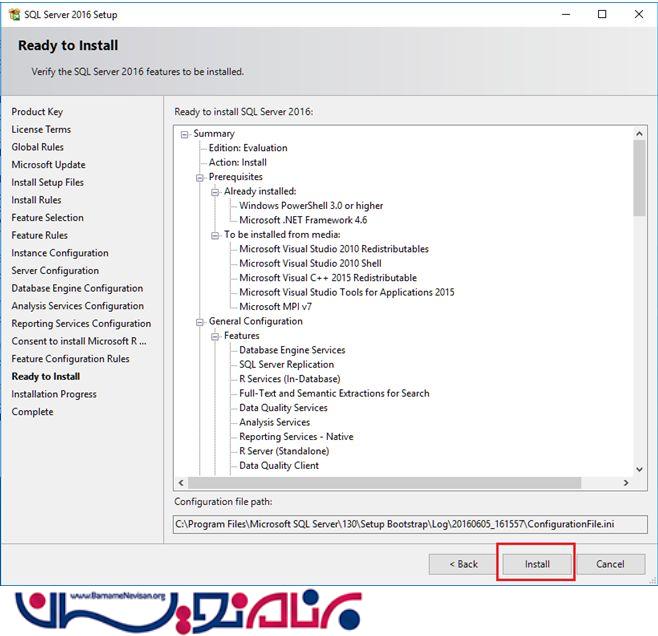658x636 pixels.
Task: Select Database Engine Services tree item
Action: [292, 350]
